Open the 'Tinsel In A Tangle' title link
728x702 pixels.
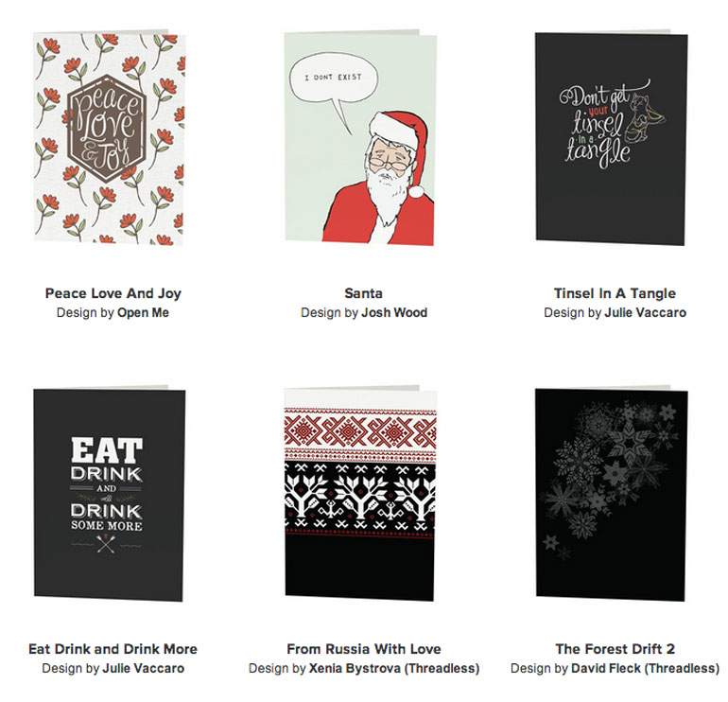click(615, 293)
